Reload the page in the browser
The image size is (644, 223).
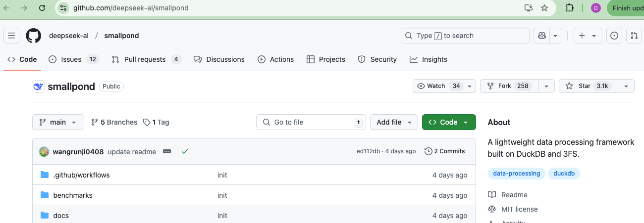click(x=42, y=8)
